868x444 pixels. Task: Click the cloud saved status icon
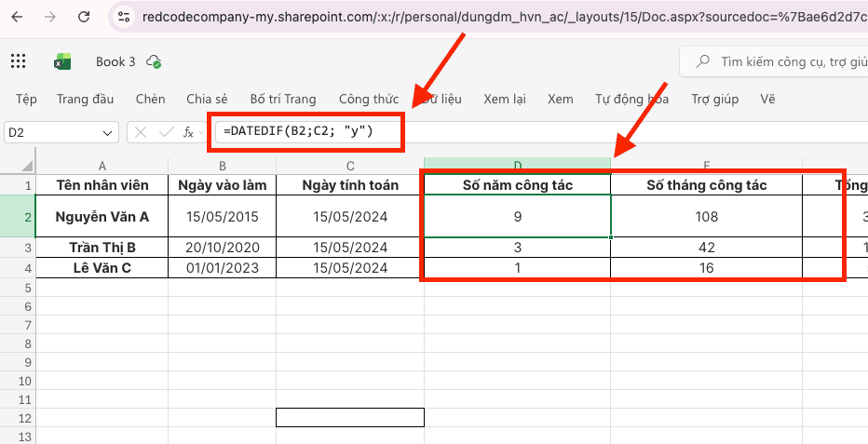pyautogui.click(x=155, y=61)
